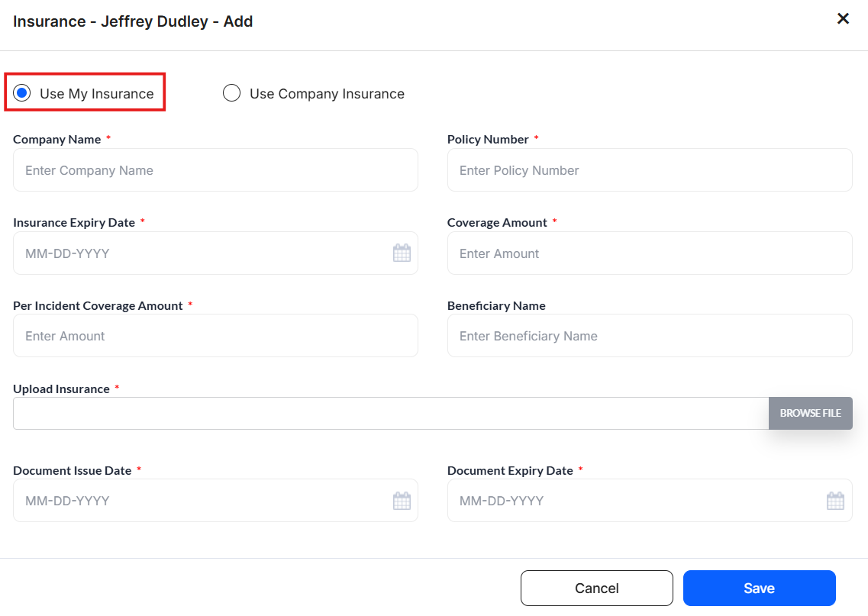The height and width of the screenshot is (616, 868).
Task: Click the Policy Number label
Action: tap(489, 140)
